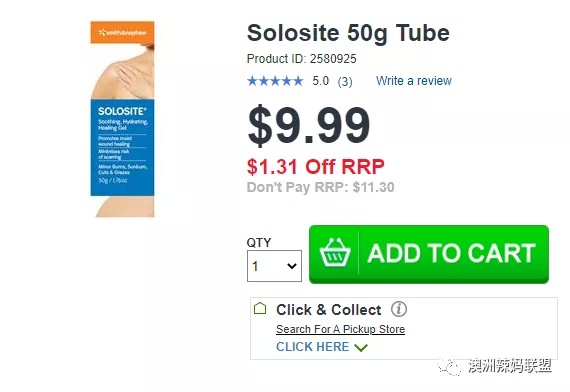Click the Click & Collect info icon
Screen dimensions: 570x392
tap(399, 309)
